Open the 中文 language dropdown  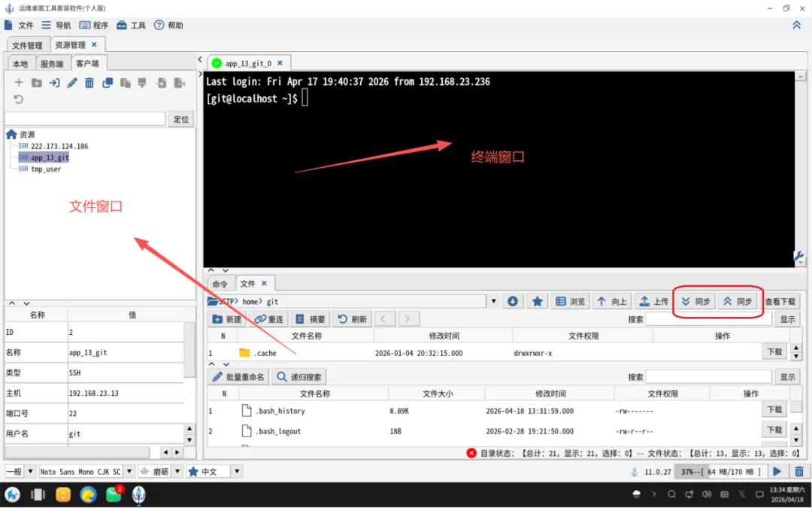[237, 471]
